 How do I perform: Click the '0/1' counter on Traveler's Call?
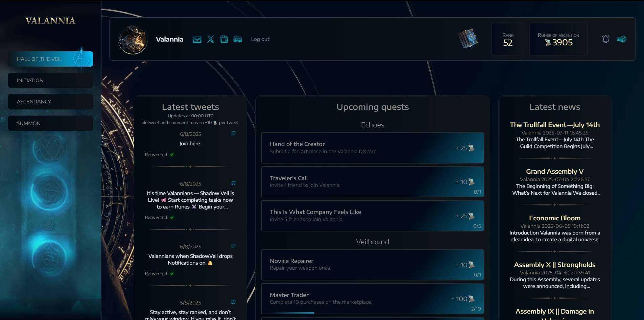coord(477,192)
